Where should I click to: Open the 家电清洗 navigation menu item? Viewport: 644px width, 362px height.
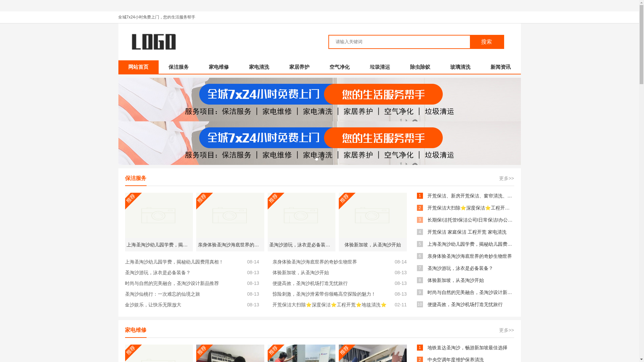pos(259,67)
